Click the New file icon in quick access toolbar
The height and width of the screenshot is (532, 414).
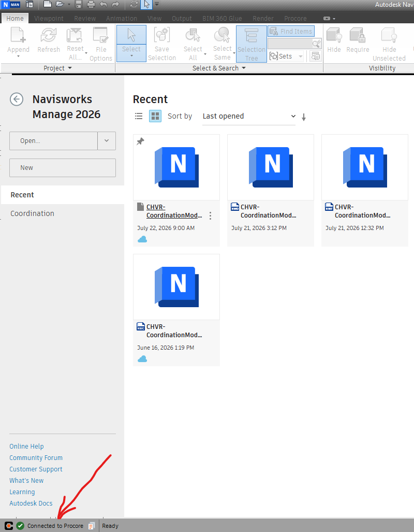(x=48, y=5)
